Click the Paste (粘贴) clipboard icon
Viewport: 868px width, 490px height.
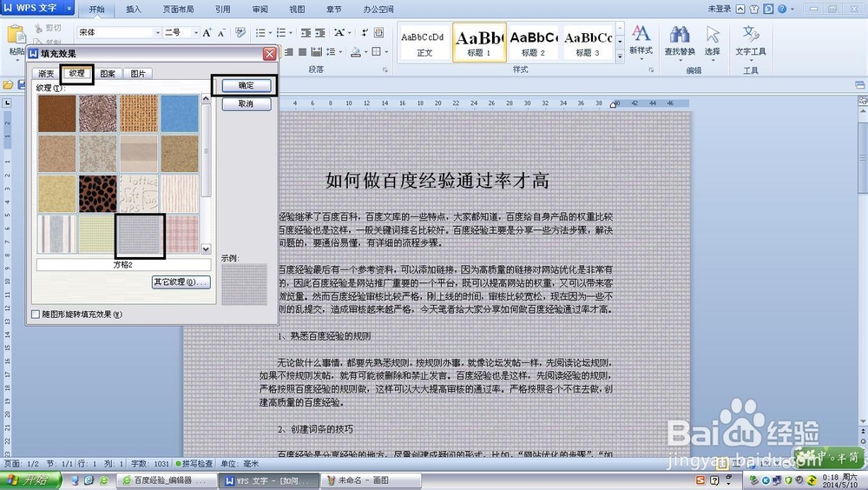tap(16, 35)
